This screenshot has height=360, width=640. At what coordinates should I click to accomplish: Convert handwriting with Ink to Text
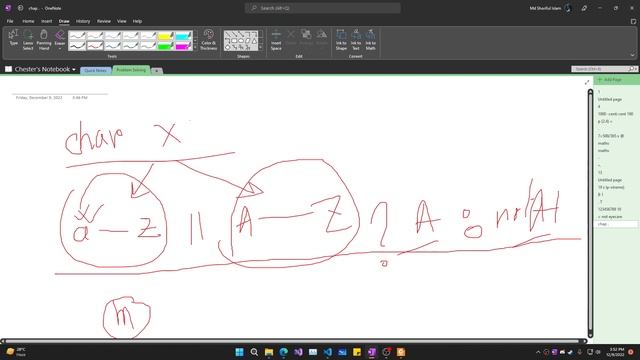[x=356, y=39]
